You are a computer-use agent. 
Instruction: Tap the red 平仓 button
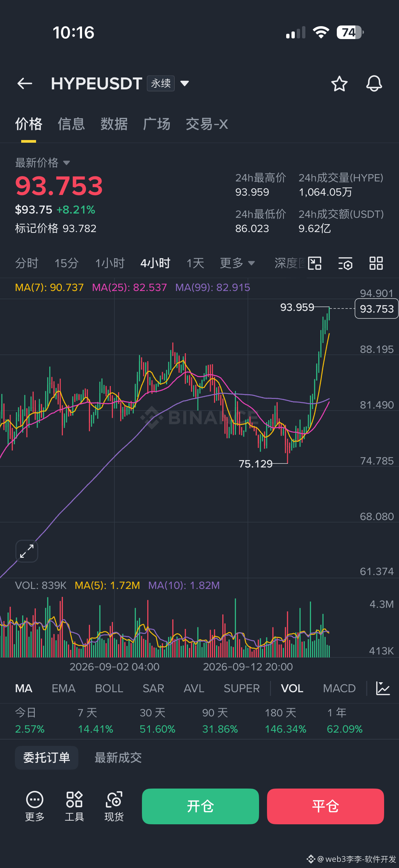click(325, 806)
